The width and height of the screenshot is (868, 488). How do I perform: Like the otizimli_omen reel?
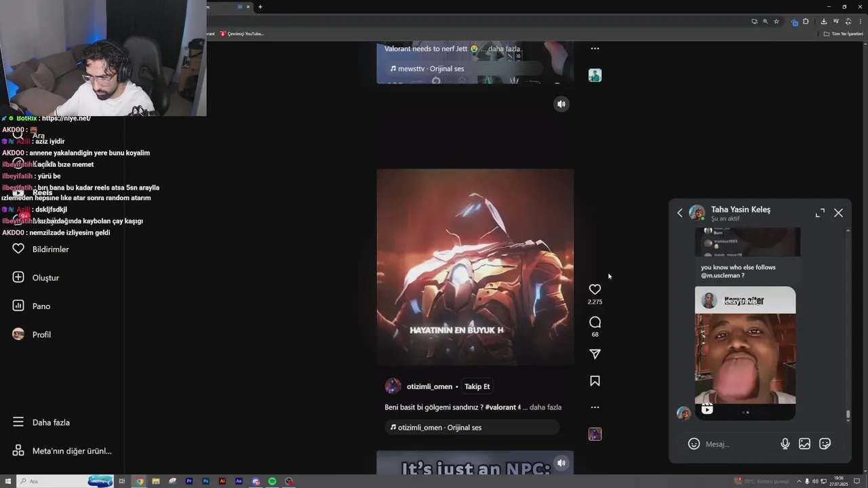pyautogui.click(x=595, y=289)
